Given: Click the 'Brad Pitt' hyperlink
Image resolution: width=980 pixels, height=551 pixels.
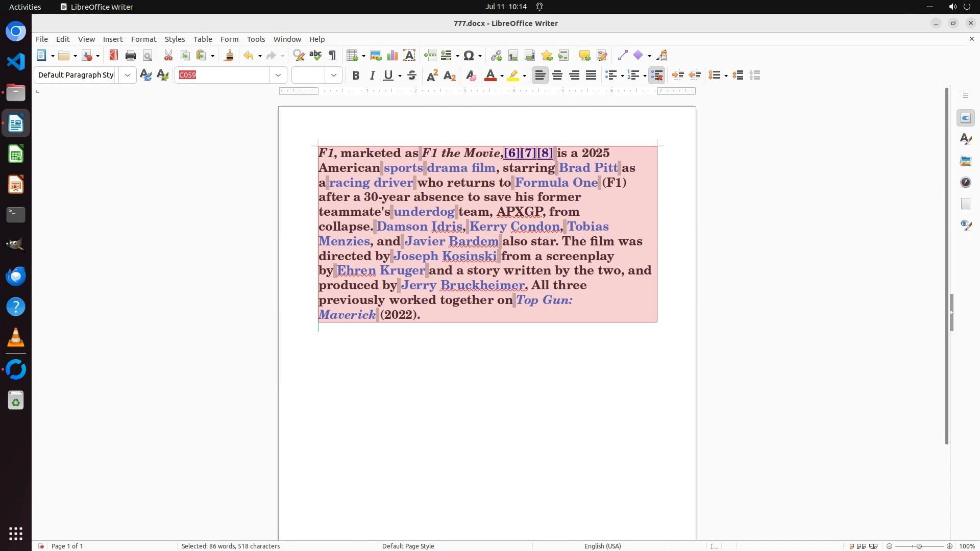Looking at the screenshot, I should [x=588, y=168].
